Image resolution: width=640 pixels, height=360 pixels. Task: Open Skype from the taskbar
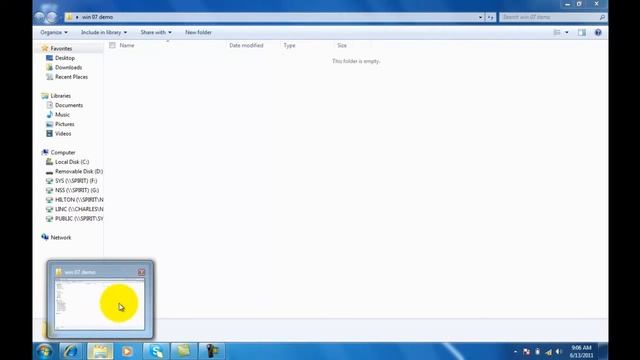click(x=156, y=351)
